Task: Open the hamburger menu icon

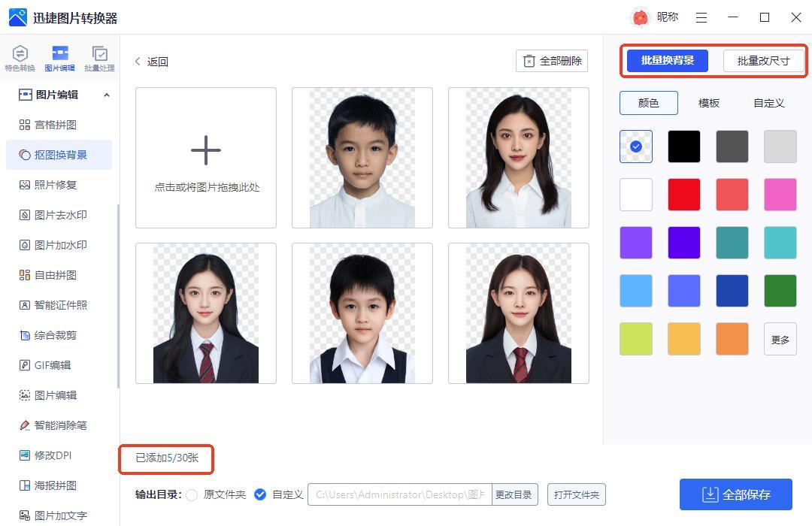Action: [x=701, y=17]
